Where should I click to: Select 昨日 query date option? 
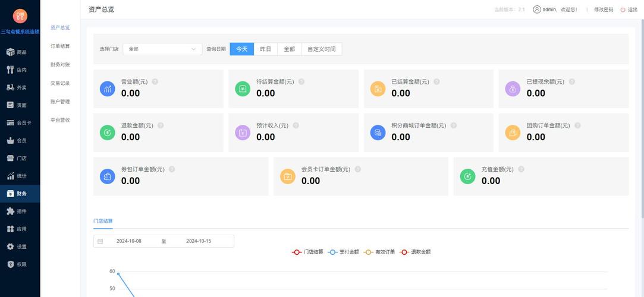pos(266,49)
